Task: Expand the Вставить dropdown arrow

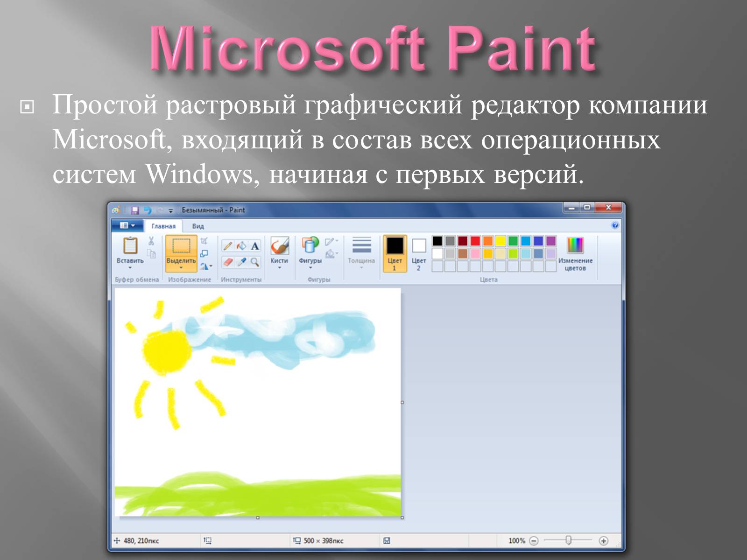Action: pos(130,268)
